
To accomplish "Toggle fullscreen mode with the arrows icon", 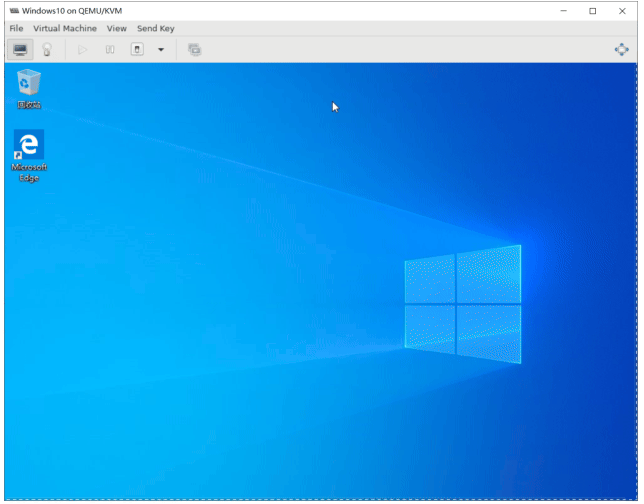I will (x=621, y=49).
